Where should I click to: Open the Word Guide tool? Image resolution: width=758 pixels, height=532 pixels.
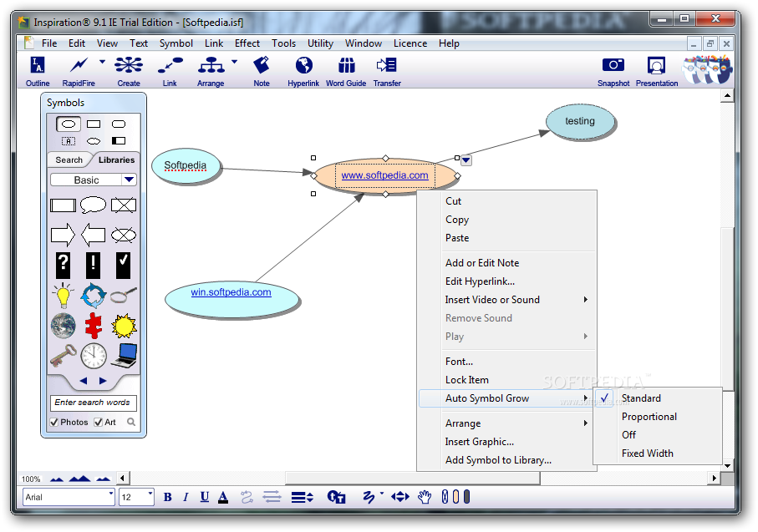pyautogui.click(x=346, y=71)
